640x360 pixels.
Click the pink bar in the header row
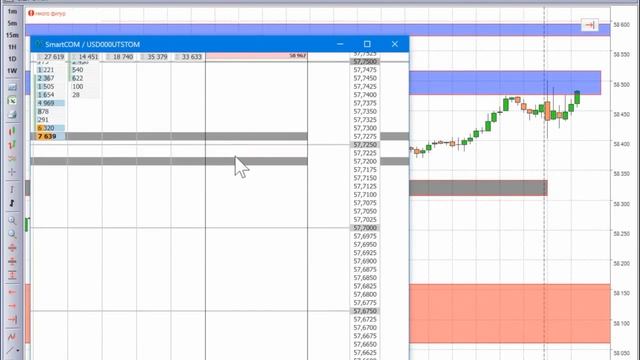click(x=256, y=56)
